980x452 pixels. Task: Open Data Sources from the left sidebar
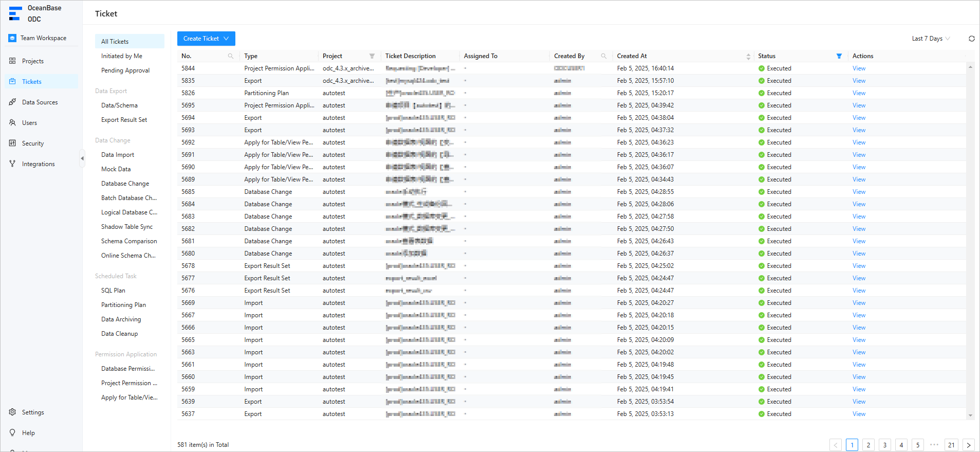tap(40, 102)
